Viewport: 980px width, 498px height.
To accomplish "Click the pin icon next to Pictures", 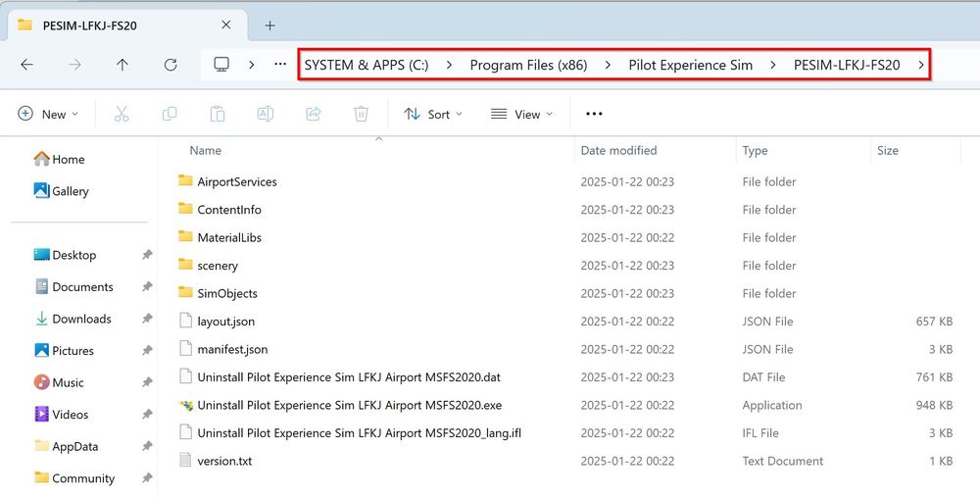I will tap(147, 351).
